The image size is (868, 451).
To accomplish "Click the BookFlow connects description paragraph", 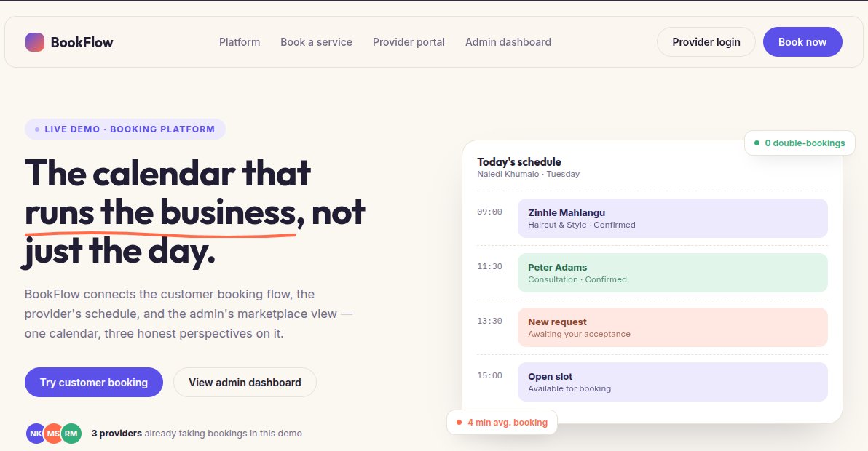I will coord(188,314).
